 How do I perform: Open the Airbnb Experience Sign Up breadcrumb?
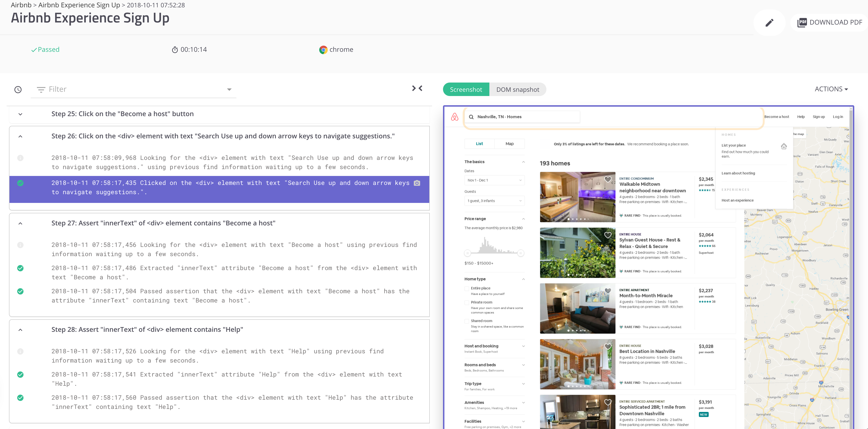(79, 5)
